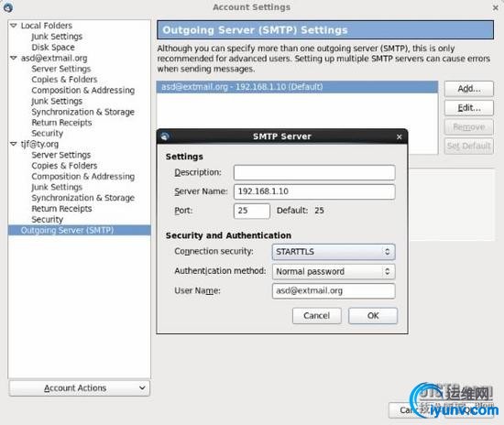Open Security under tjf@ty.org
Image resolution: width=504 pixels, height=425 pixels.
[48, 220]
